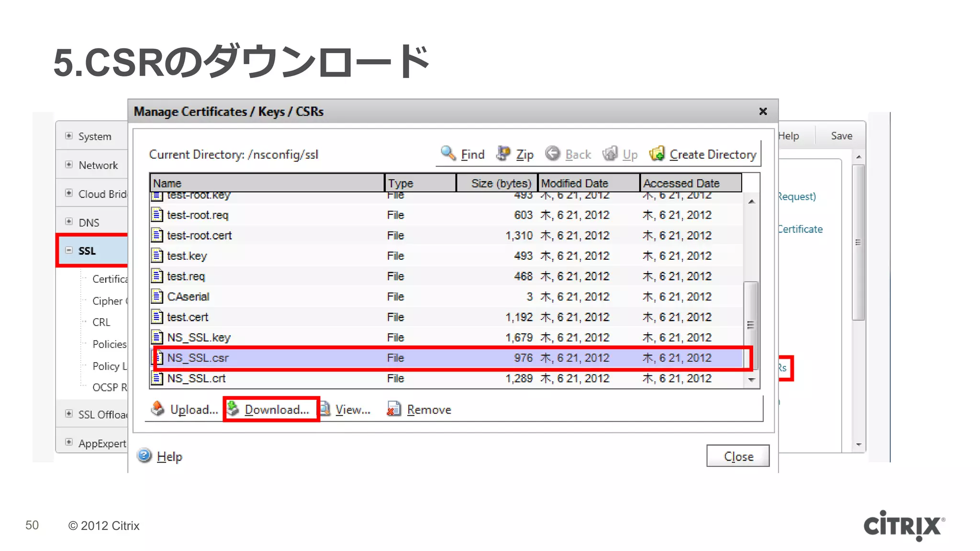Click the Find magnifier icon
The image size is (980, 551).
point(448,154)
